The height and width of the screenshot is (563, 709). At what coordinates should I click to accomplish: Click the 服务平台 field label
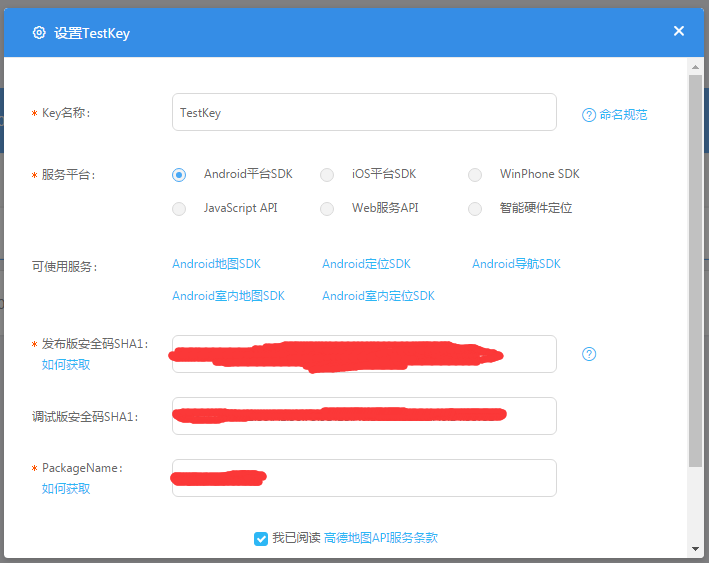[68, 175]
